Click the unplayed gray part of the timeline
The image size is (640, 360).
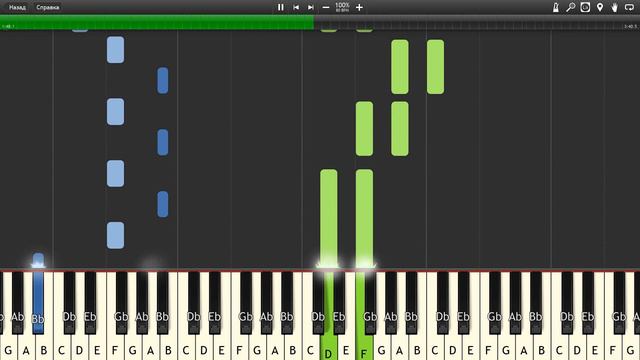click(477, 23)
